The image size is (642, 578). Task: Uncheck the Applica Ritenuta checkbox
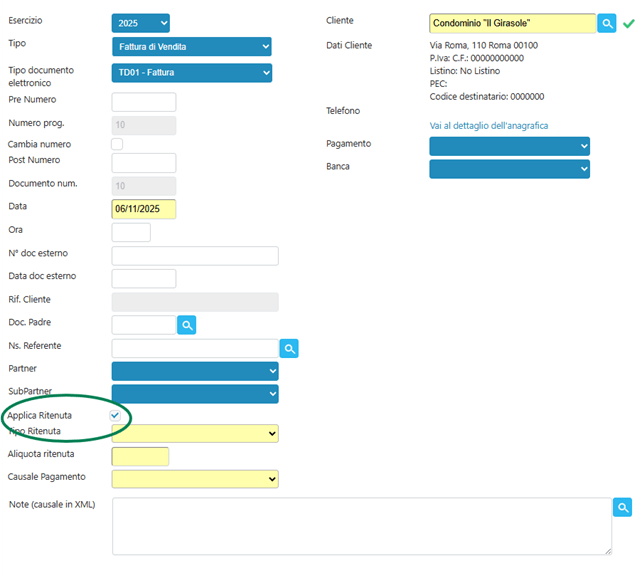[x=116, y=415]
